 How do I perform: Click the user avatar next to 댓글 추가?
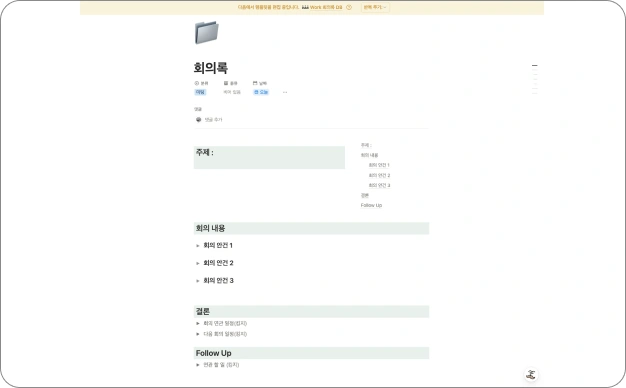[198, 119]
